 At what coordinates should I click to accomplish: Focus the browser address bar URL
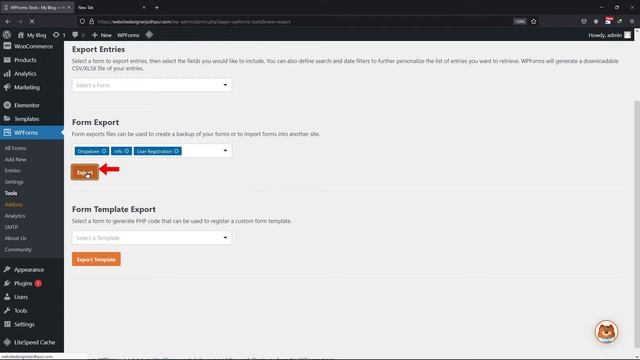click(194, 22)
